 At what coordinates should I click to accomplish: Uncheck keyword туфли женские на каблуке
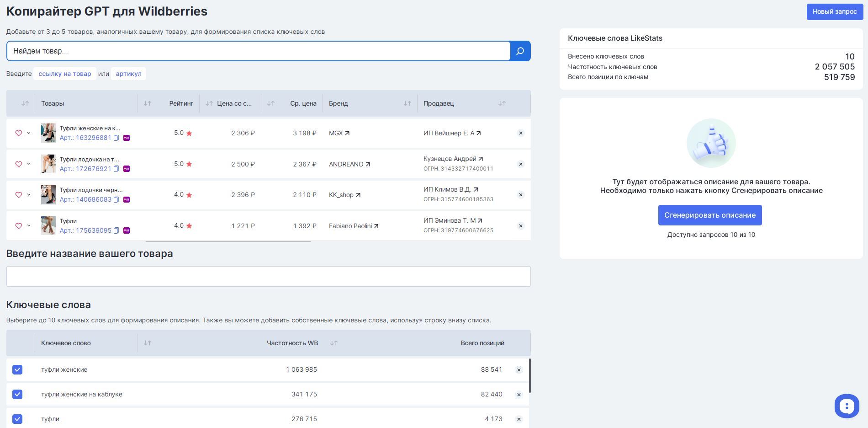(x=17, y=394)
